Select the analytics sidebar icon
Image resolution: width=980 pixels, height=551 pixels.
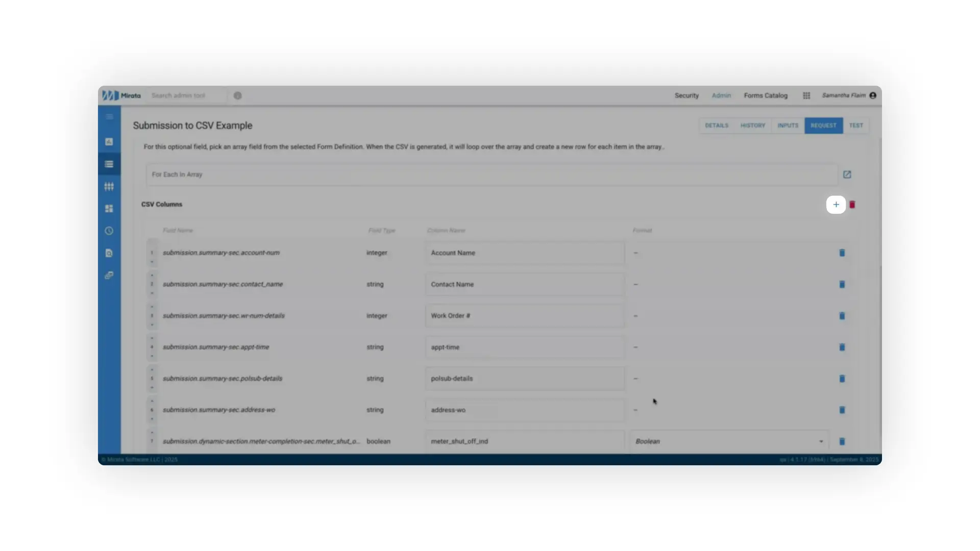(x=109, y=142)
